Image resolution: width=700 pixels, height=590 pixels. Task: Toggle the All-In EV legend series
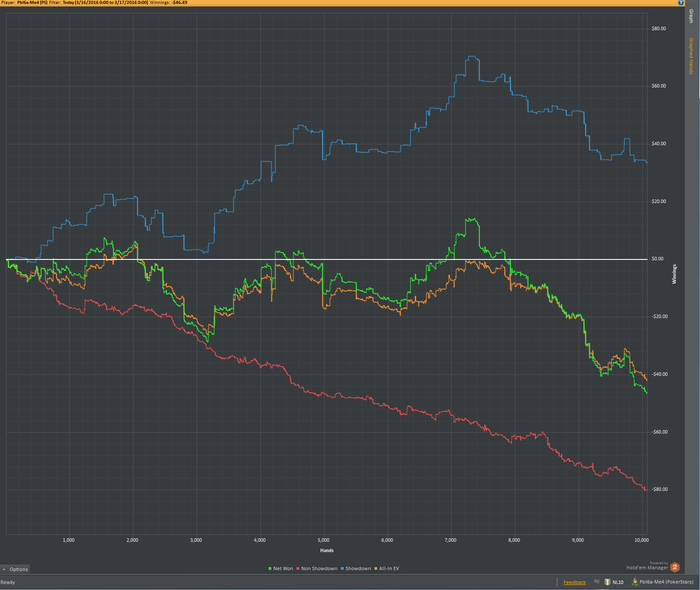[x=387, y=569]
